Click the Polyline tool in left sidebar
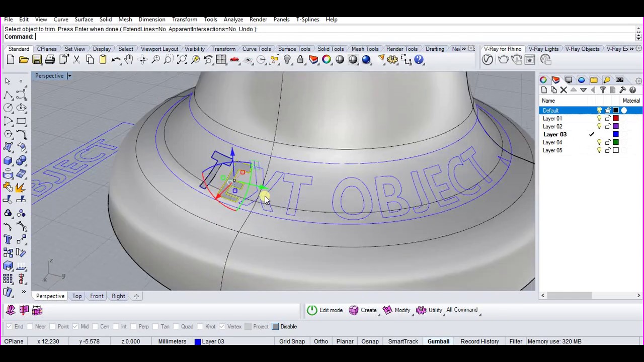 point(8,95)
